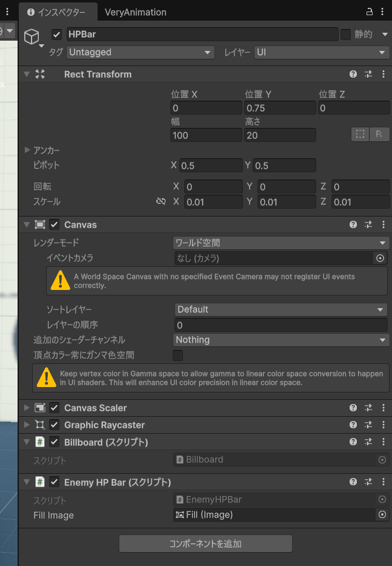Open Canvas component preset settings icon
392x566 pixels.
tap(368, 224)
